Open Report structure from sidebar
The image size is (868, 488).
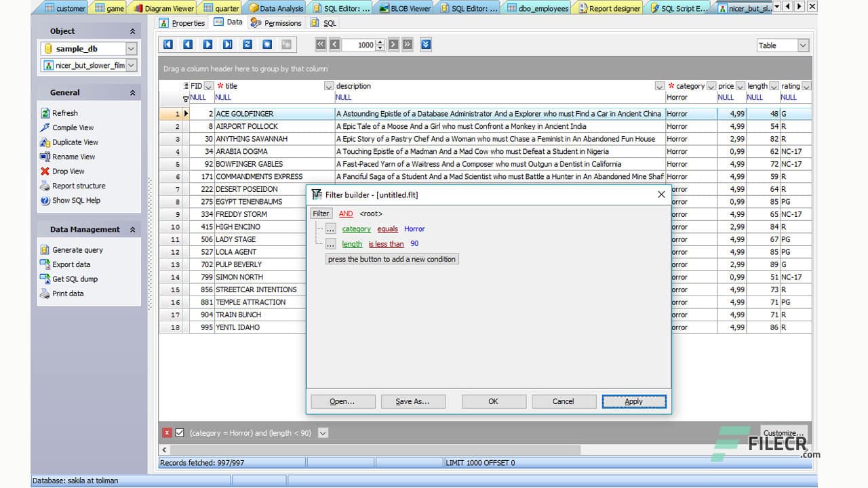(78, 186)
